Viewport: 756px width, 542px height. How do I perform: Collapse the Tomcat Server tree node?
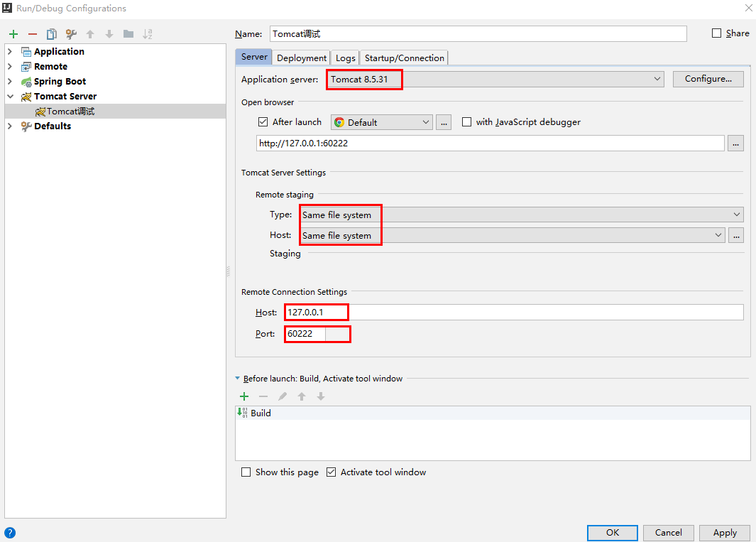click(x=10, y=96)
